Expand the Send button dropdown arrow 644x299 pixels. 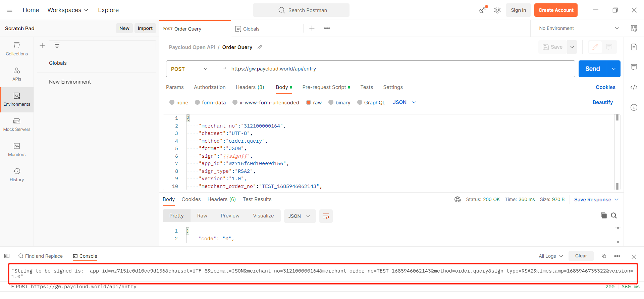click(x=613, y=69)
